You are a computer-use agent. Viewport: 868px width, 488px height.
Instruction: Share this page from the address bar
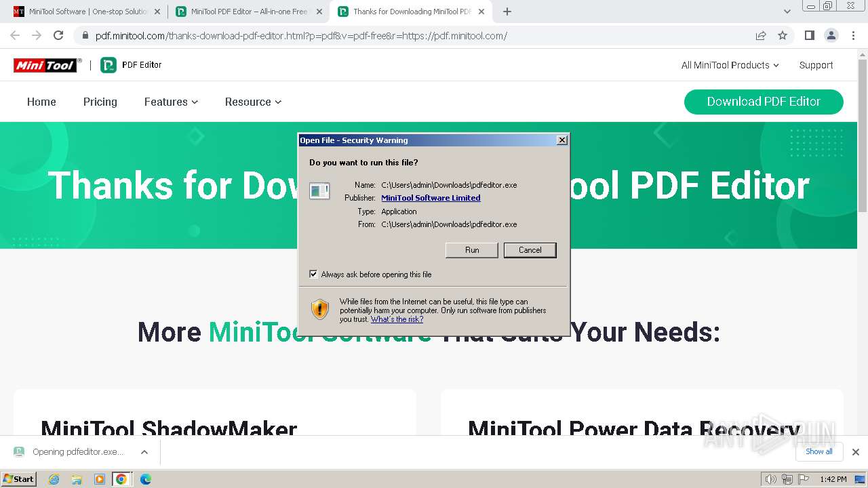(x=761, y=36)
